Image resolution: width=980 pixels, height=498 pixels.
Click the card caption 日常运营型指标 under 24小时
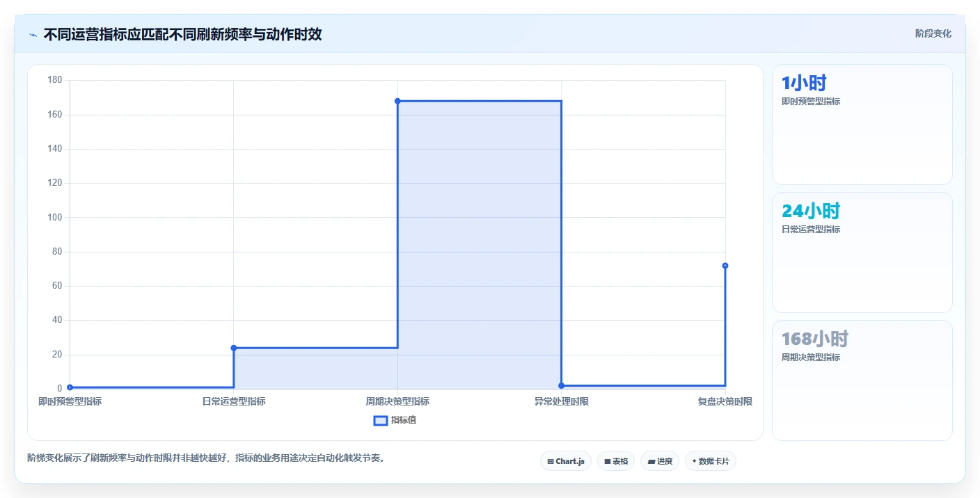(811, 230)
